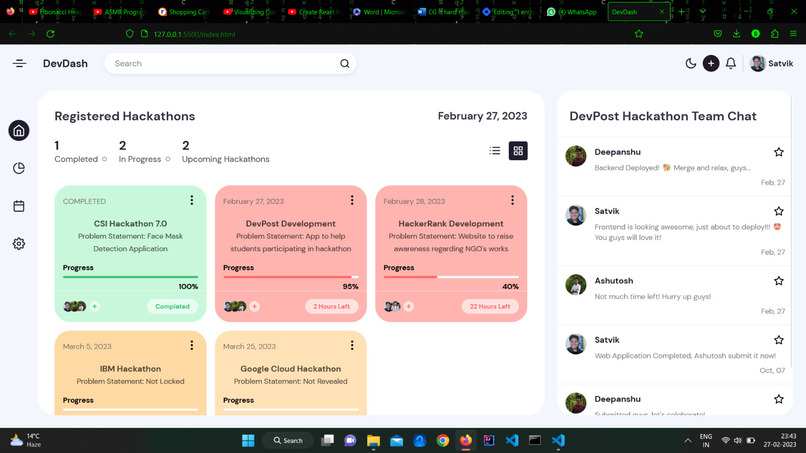This screenshot has height=453, width=806.
Task: Click the HackerRank Development 40% progress bar
Action: [x=451, y=277]
